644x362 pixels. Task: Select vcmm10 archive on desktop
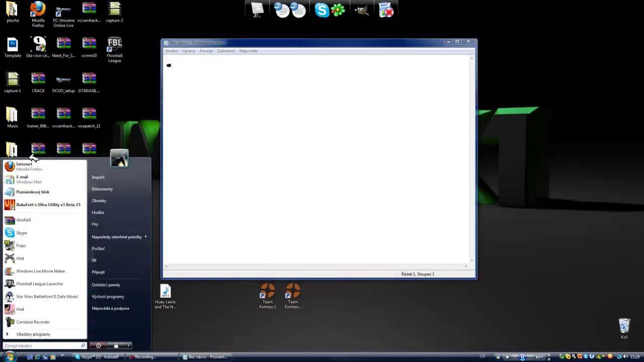[89, 47]
